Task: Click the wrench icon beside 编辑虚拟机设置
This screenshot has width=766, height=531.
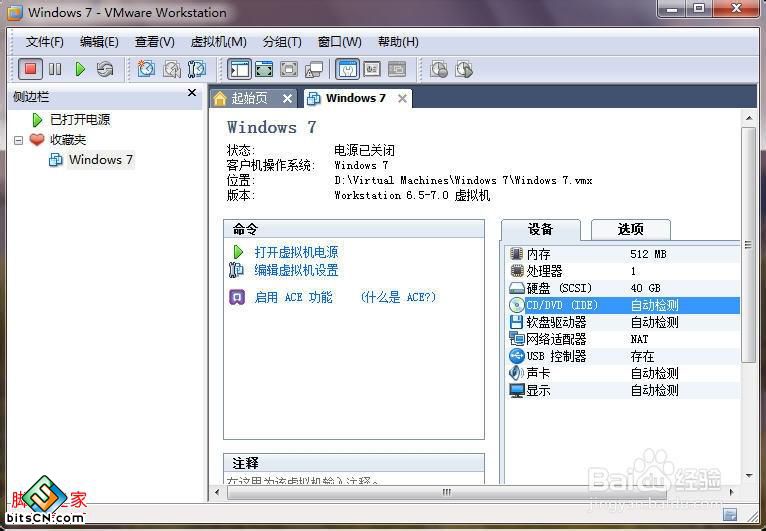Action: click(236, 270)
